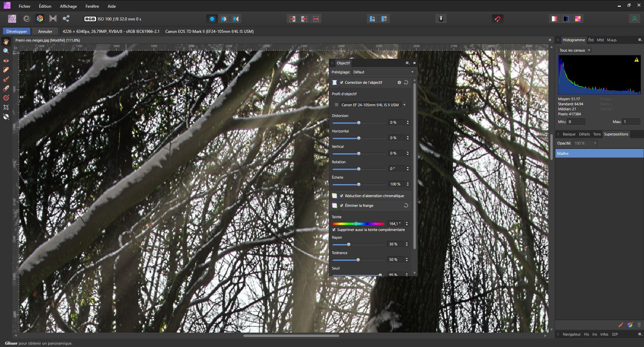The image size is (644, 347).
Task: Switch to the Basique tab
Action: pyautogui.click(x=569, y=134)
